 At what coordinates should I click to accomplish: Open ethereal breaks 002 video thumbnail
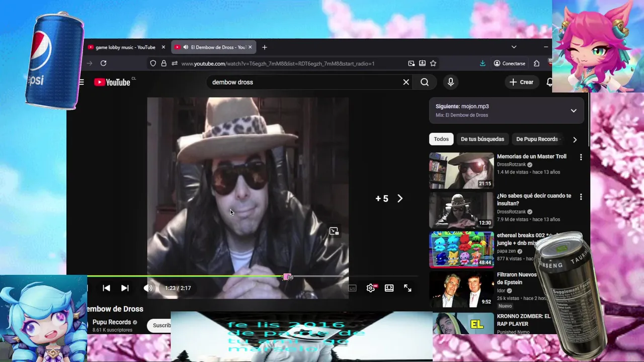(x=461, y=249)
